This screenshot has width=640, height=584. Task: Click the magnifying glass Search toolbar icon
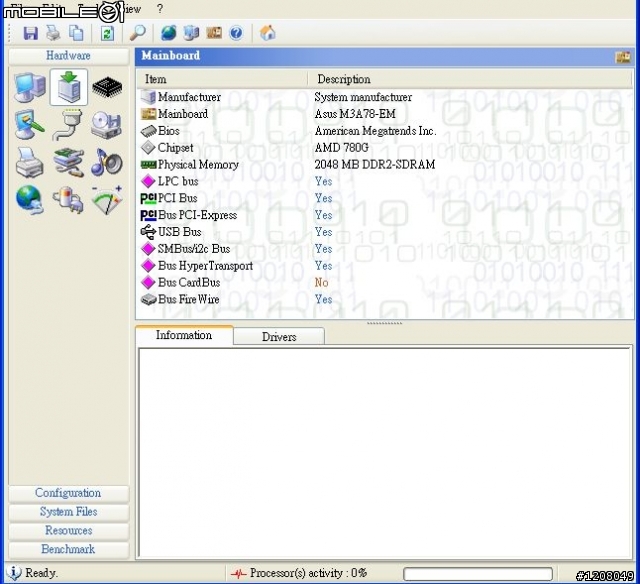click(x=138, y=33)
